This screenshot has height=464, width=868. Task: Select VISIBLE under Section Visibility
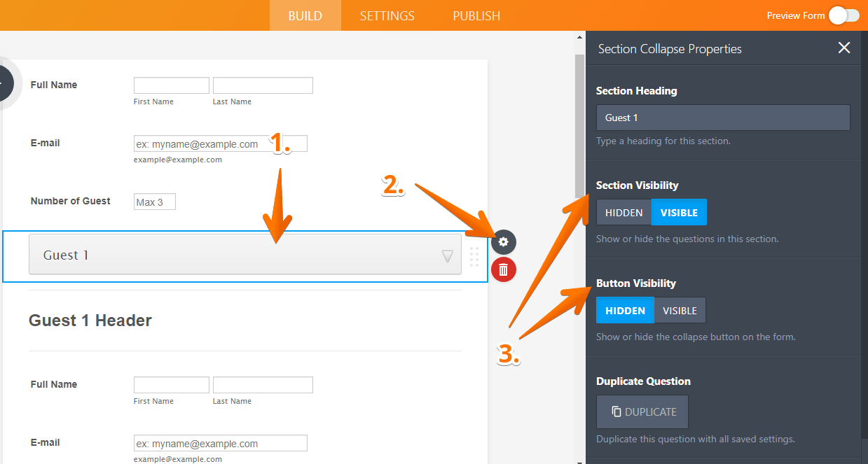click(x=677, y=211)
